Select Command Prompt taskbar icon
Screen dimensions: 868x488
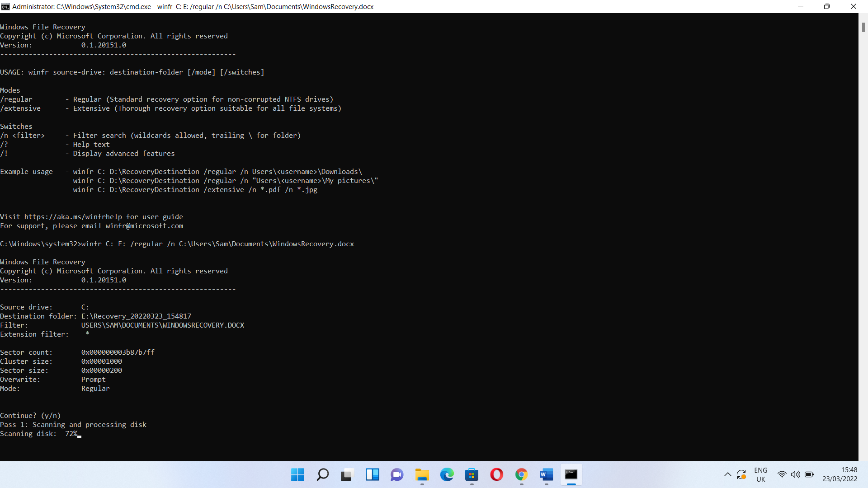571,474
